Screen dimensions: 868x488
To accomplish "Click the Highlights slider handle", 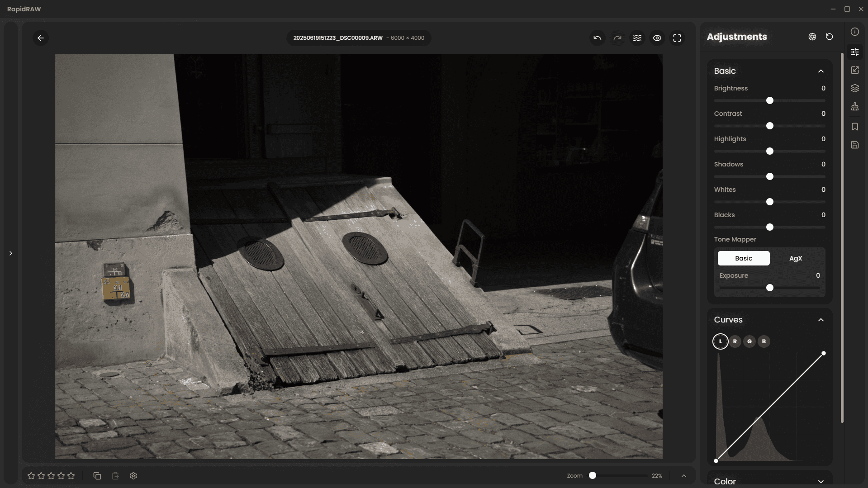I will point(770,151).
